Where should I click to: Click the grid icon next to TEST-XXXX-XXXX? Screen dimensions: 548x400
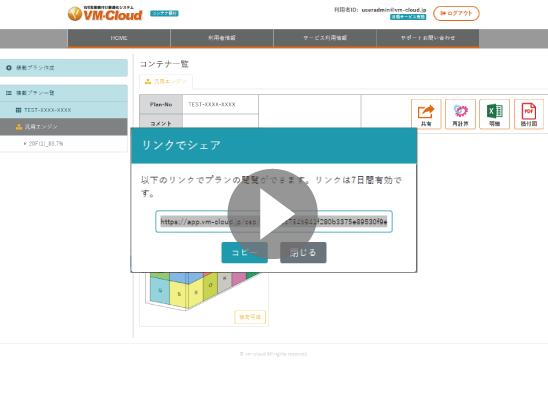pyautogui.click(x=19, y=110)
